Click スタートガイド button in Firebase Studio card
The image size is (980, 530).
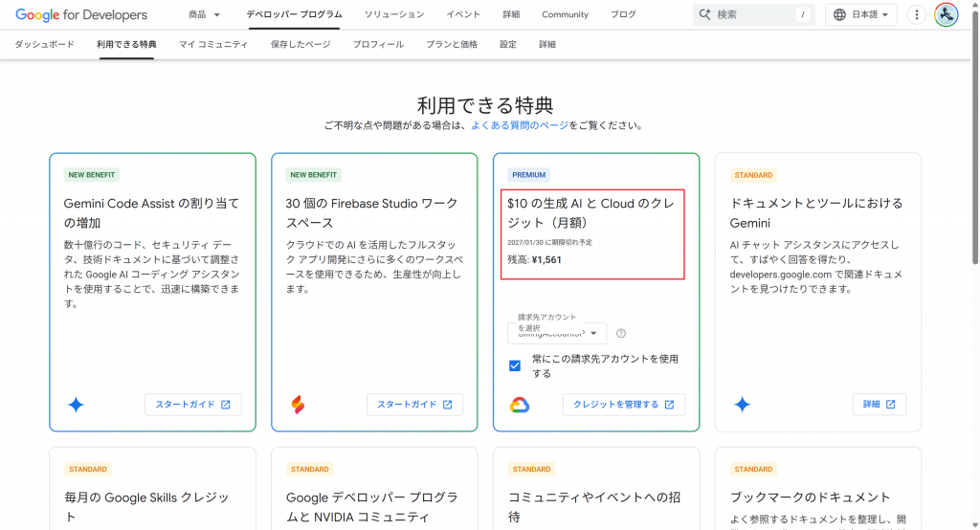(x=414, y=405)
